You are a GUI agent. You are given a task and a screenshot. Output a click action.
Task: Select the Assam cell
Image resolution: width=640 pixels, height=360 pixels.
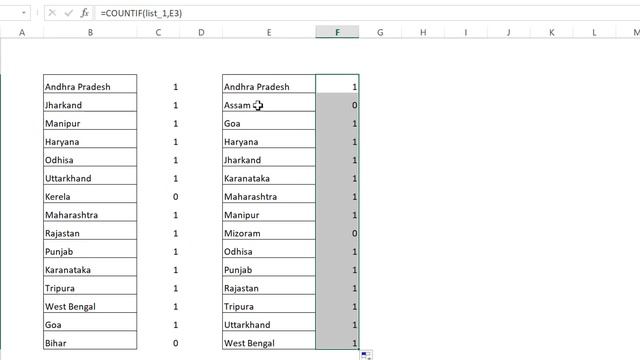(269, 102)
